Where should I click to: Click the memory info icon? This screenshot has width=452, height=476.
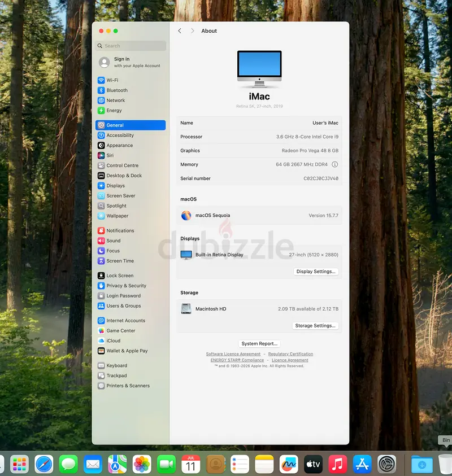pos(334,164)
